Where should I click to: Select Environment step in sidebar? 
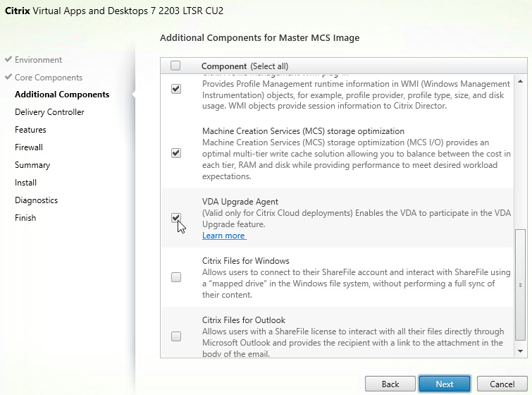coord(38,60)
